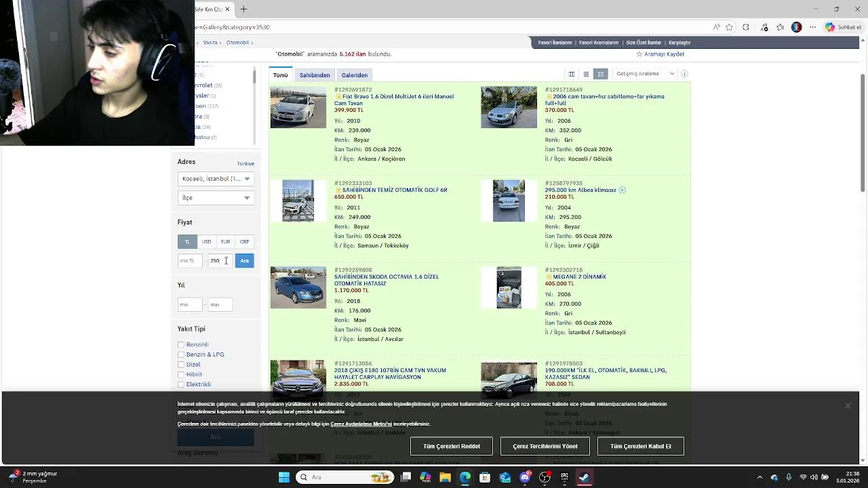Click the maximum year input field
868x488 pixels.
220,305
